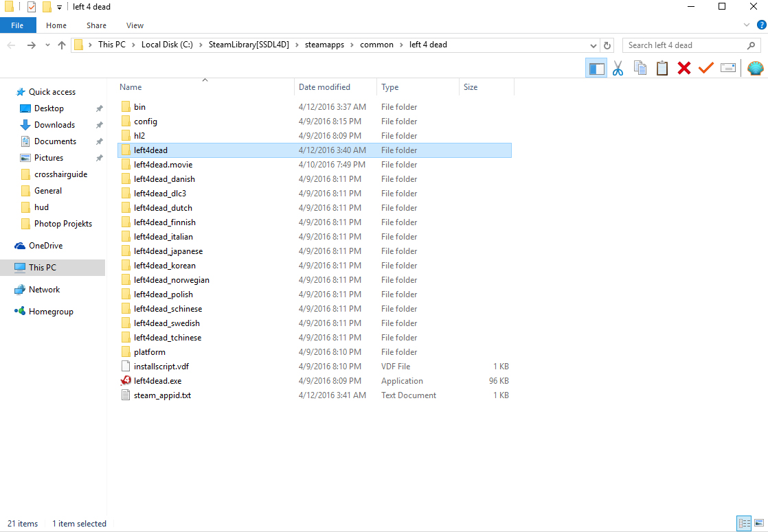
Task: Open dropdown arrow after 'steamapps' breadcrumb
Action: point(352,45)
